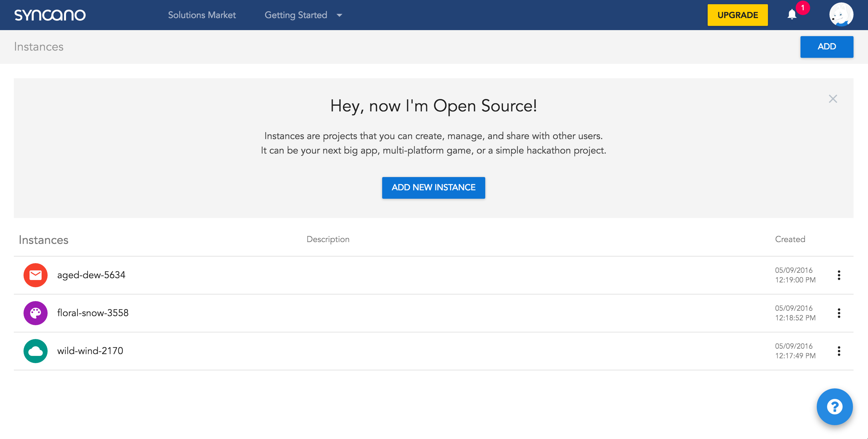Click the teal cloud icon for wild-wind-2170
Image resolution: width=868 pixels, height=439 pixels.
point(35,351)
